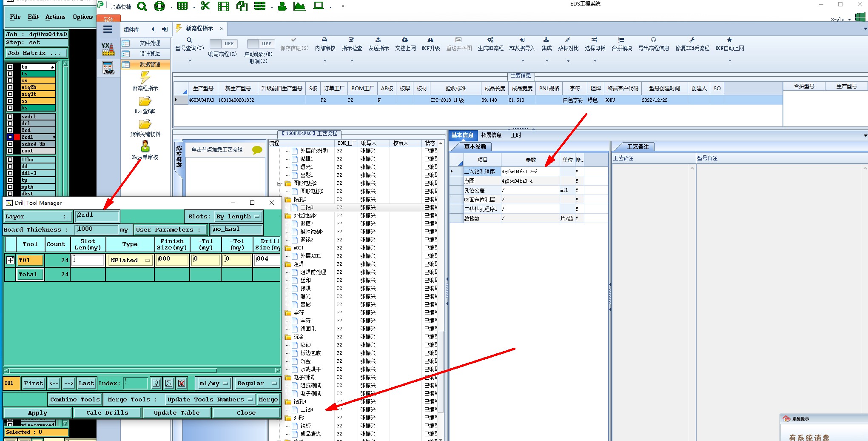
Task: Click 发送指示 upload icon
Action: pyautogui.click(x=378, y=40)
